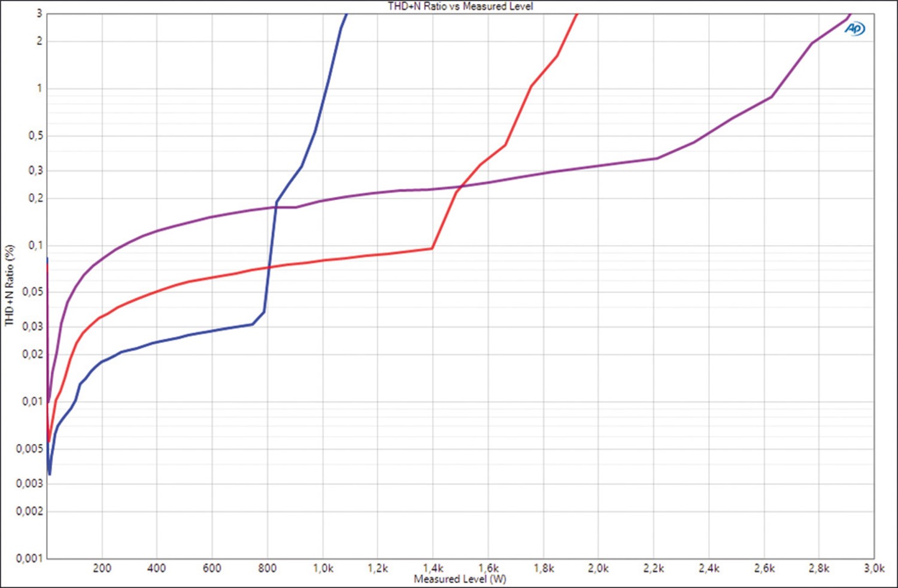
Task: Click the 0,1 tick on the vertical axis
Action: [x=35, y=245]
